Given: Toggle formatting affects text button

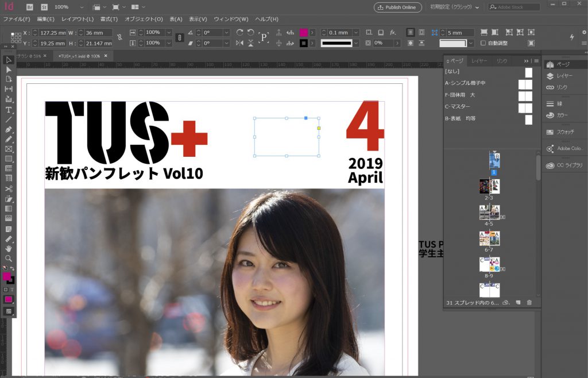Looking at the screenshot, I should (11, 290).
